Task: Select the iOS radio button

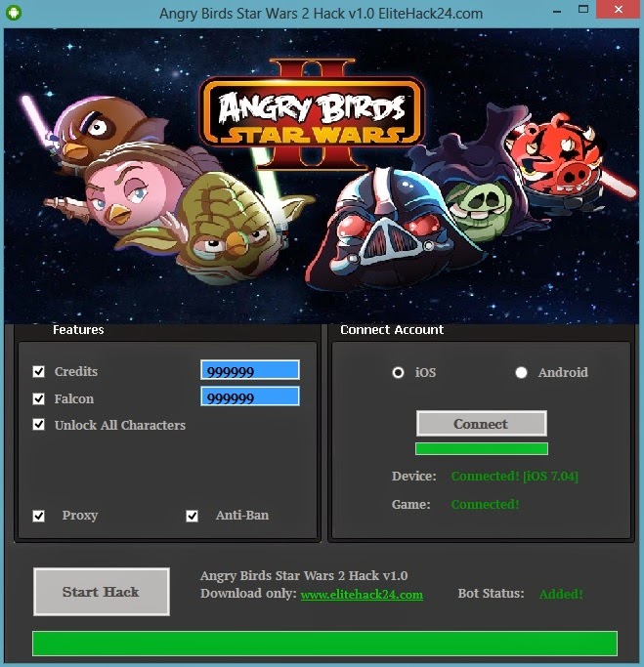Action: coord(398,373)
